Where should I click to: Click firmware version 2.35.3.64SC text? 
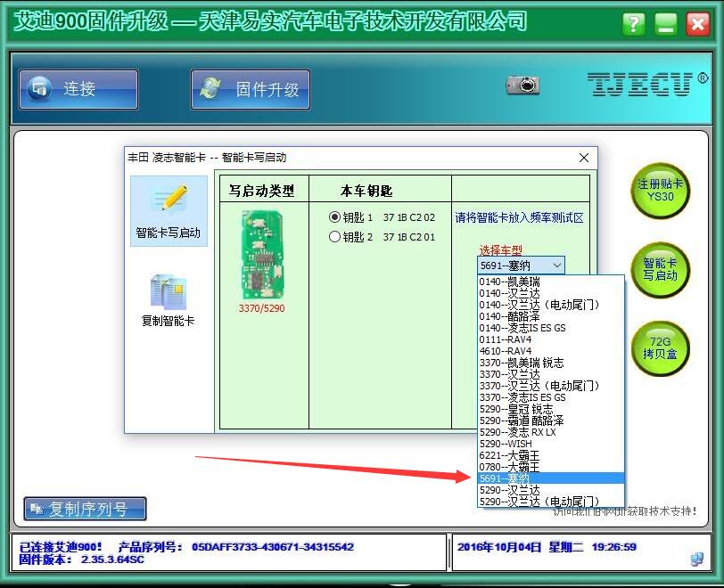[x=112, y=559]
